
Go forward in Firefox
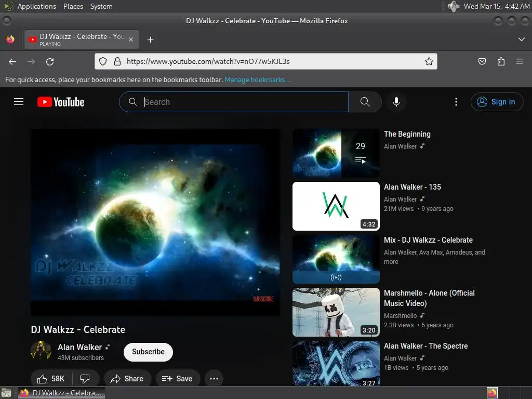coord(31,61)
